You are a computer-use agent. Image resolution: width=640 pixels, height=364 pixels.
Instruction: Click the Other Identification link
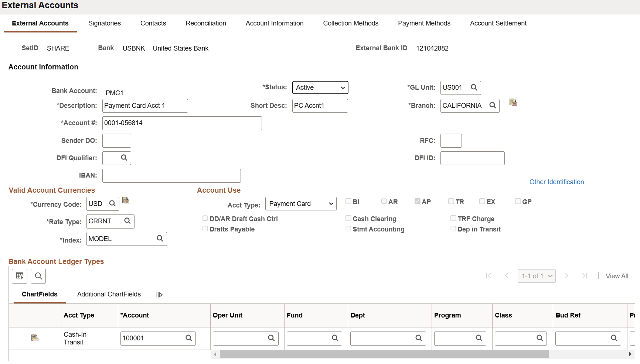pyautogui.click(x=556, y=182)
